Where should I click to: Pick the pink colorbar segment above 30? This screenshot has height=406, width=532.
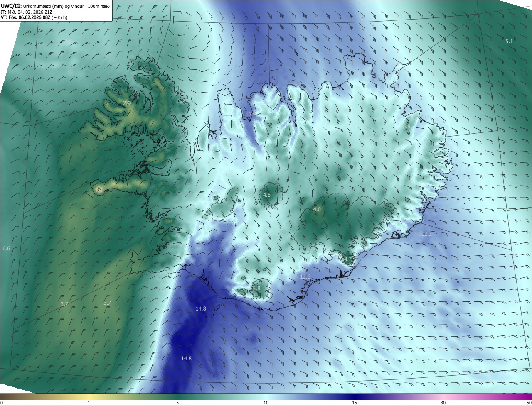click(443, 396)
